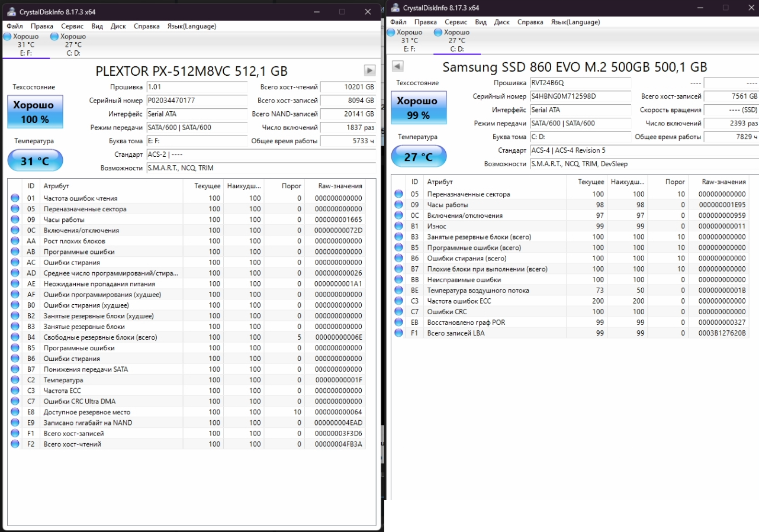Click the status orb for Неисправимые ошибки
Screen dimensions: 759x532
pyautogui.click(x=399, y=280)
